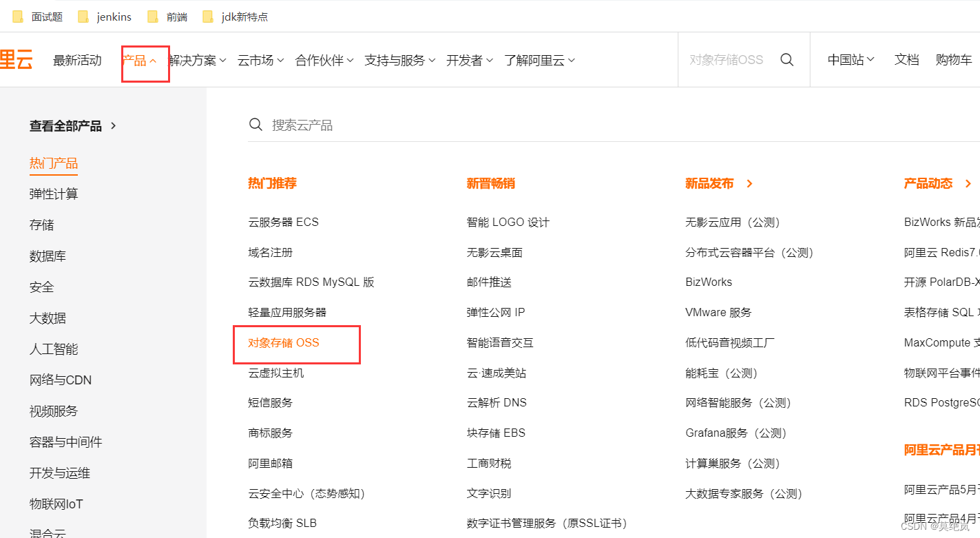This screenshot has width=980, height=538.
Task: Go to 购物车 in the header
Action: coord(954,60)
